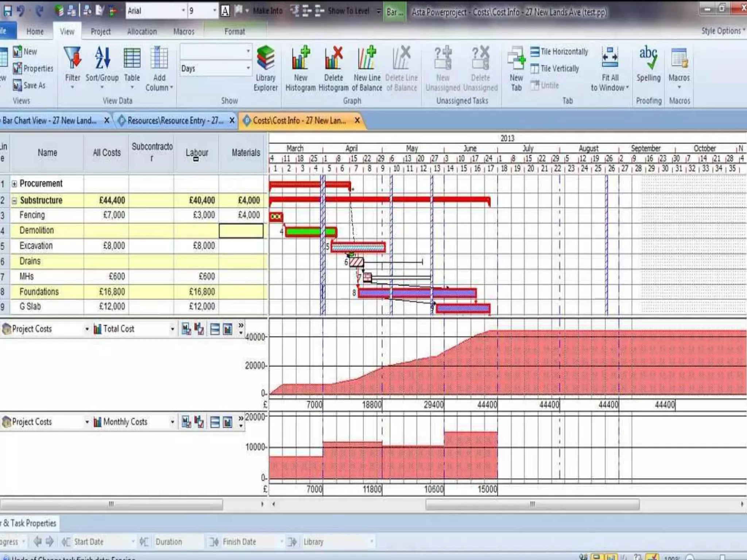This screenshot has width=747, height=560.
Task: Switch to Bar Chart View tab
Action: point(49,121)
